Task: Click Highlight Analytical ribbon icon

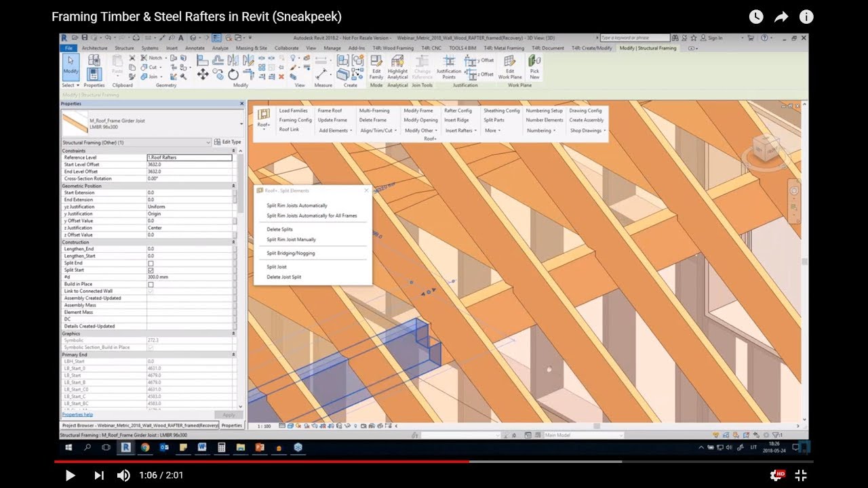Action: coord(397,68)
